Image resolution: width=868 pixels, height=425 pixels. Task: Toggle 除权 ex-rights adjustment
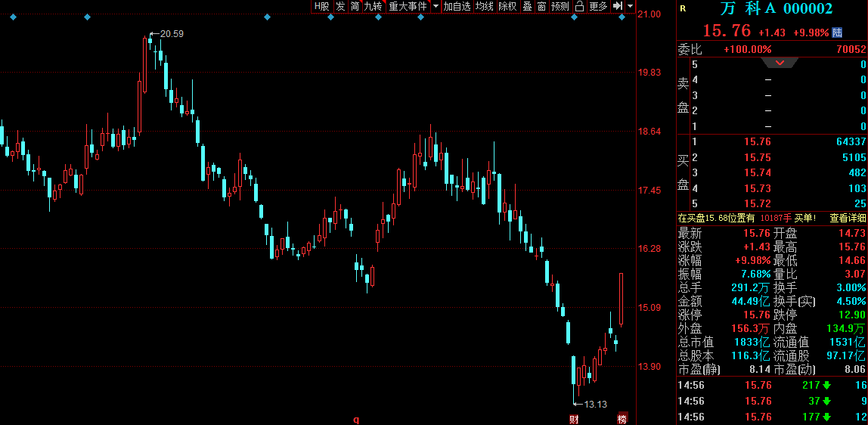pyautogui.click(x=507, y=6)
